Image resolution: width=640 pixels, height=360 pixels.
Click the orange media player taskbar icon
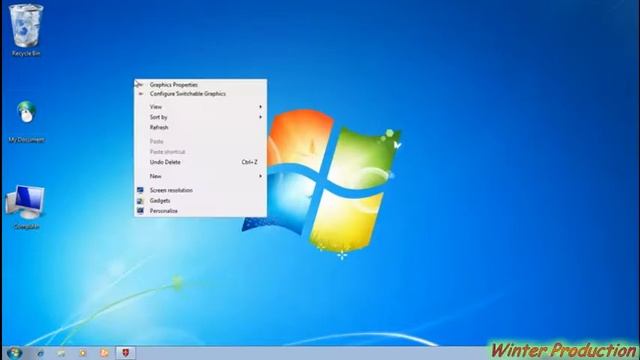[x=104, y=353]
